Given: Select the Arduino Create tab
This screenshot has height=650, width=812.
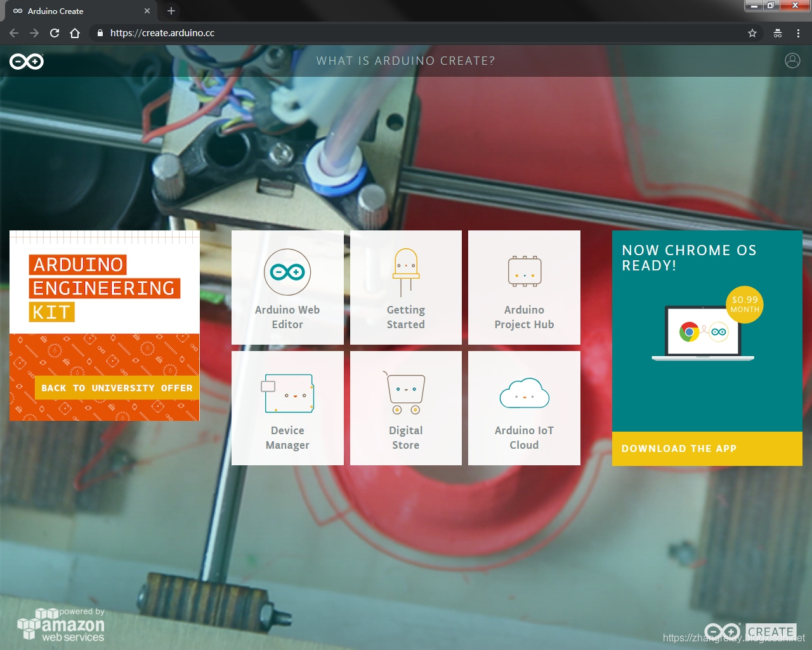Looking at the screenshot, I should coord(82,11).
